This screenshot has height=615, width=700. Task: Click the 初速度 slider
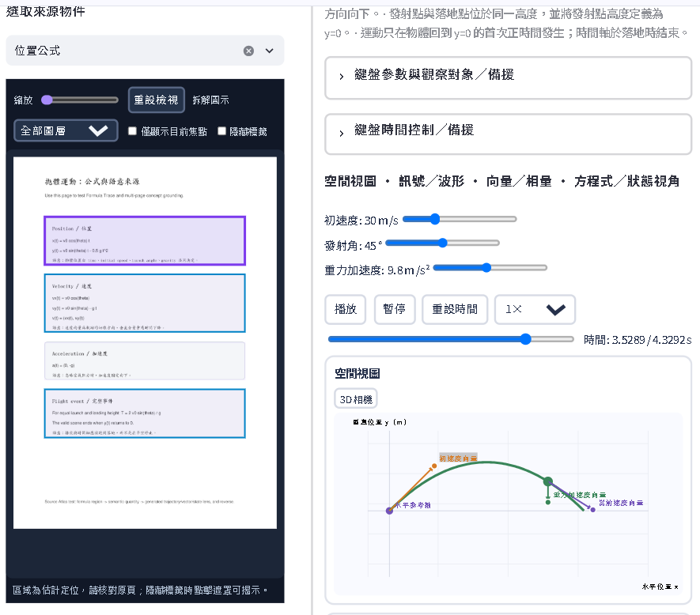tap(460, 219)
